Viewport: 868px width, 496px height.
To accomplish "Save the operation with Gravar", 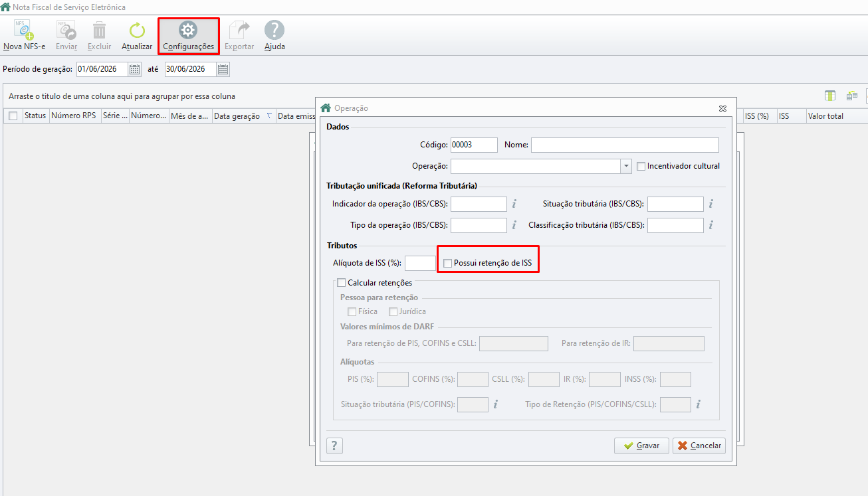I will (x=641, y=446).
